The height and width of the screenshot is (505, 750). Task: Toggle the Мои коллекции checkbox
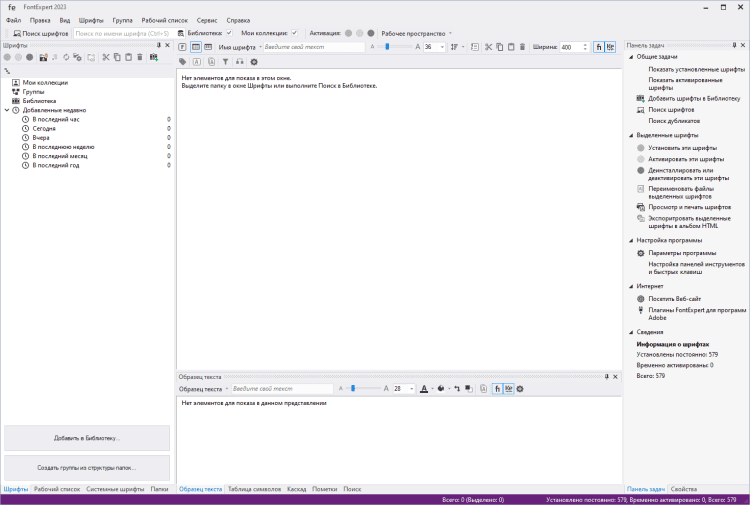click(295, 33)
